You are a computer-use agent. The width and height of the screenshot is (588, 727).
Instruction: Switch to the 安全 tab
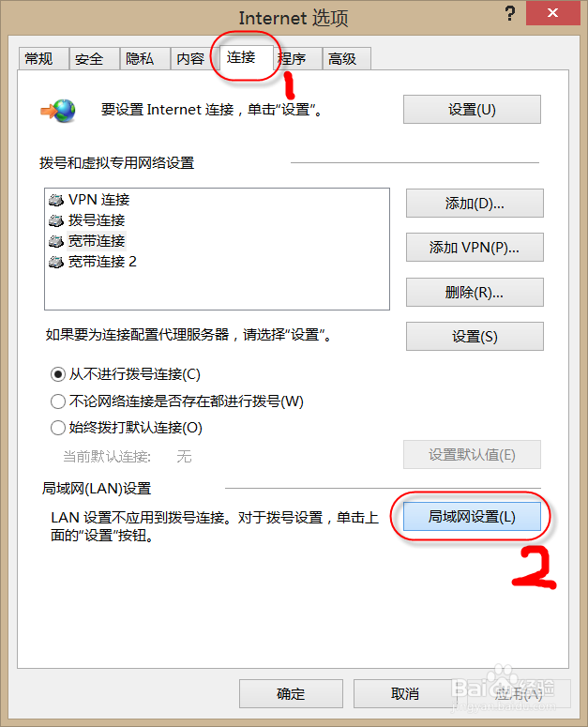click(94, 59)
